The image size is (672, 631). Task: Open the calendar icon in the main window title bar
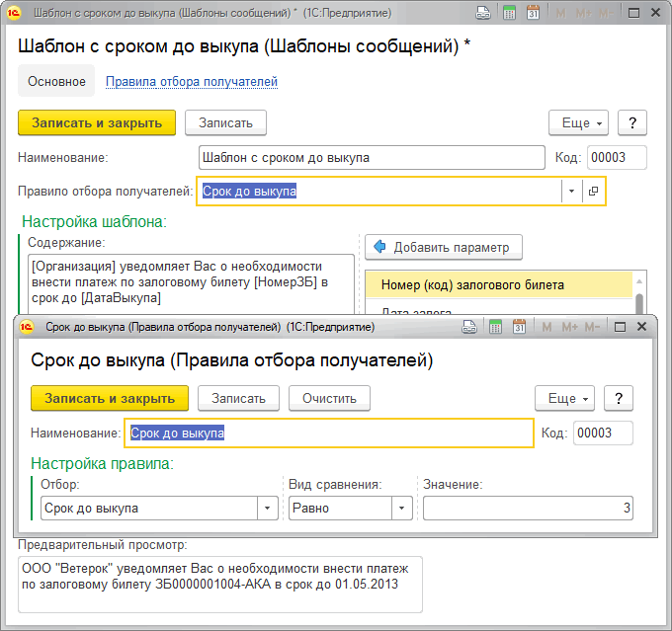coord(533,13)
